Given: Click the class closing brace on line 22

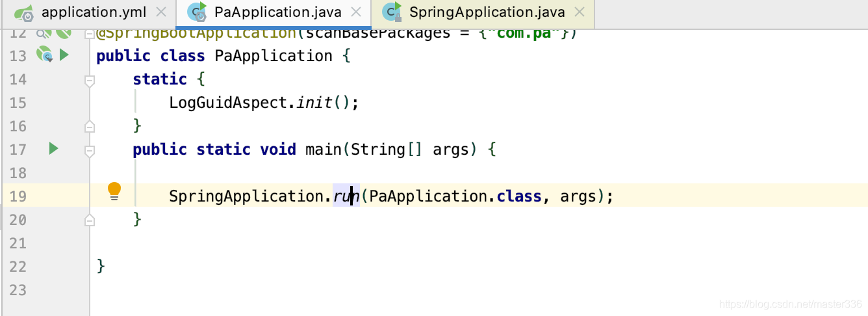Looking at the screenshot, I should pos(101,267).
